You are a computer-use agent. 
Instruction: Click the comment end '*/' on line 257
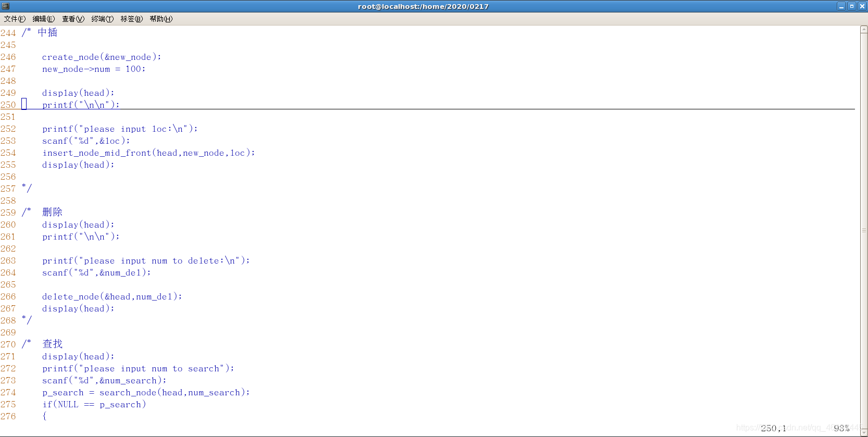click(27, 188)
